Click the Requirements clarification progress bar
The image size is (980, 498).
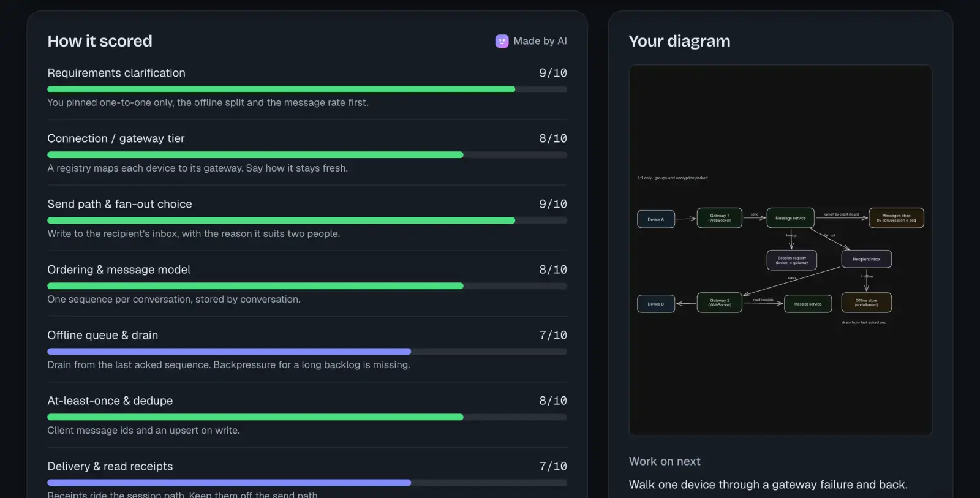point(307,89)
